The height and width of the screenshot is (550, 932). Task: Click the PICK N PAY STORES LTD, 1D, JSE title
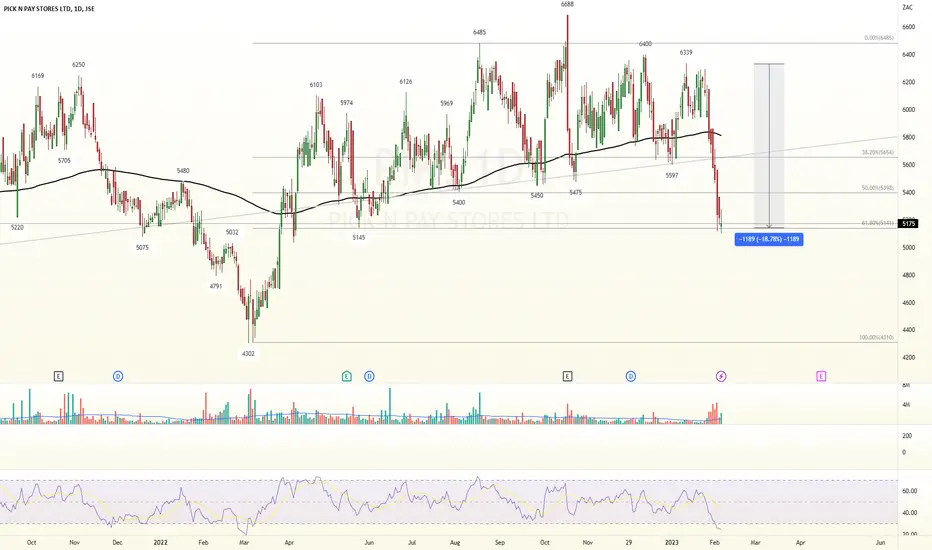pos(49,9)
